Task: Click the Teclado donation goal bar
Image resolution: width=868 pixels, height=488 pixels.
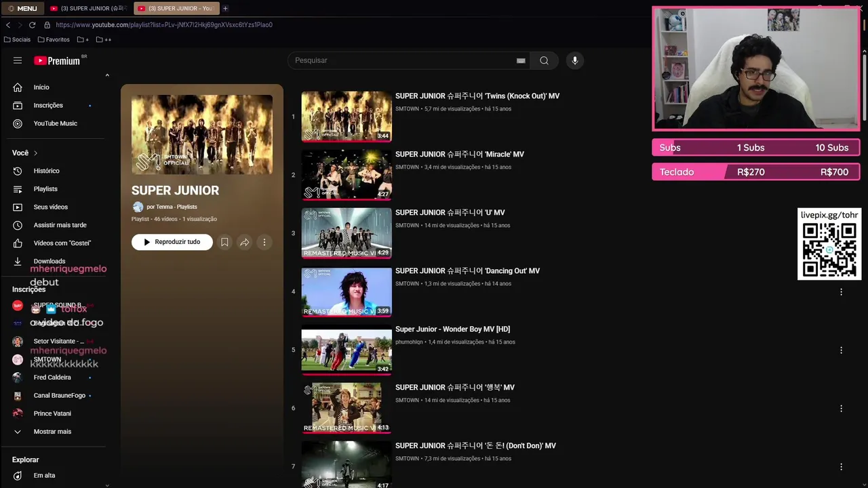Action: coord(756,172)
